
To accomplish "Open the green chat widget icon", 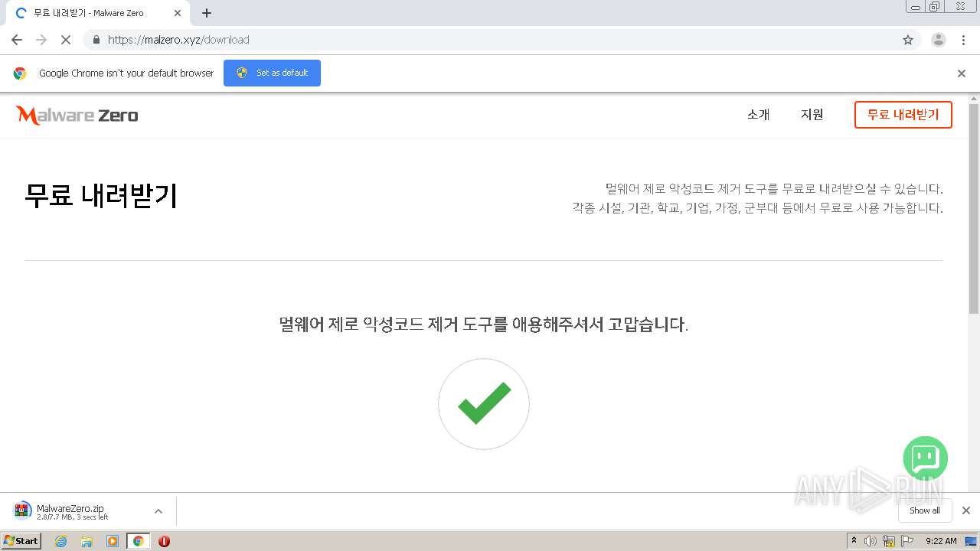I will (926, 458).
